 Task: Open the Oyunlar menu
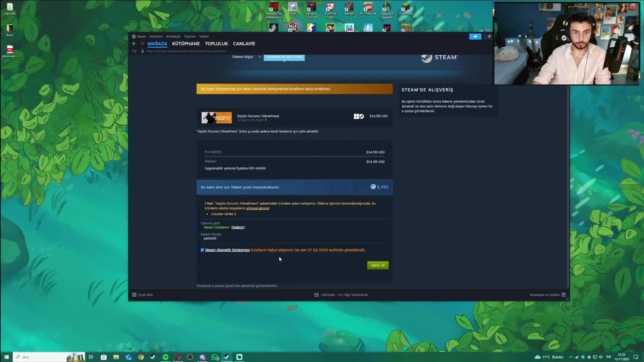pos(190,36)
